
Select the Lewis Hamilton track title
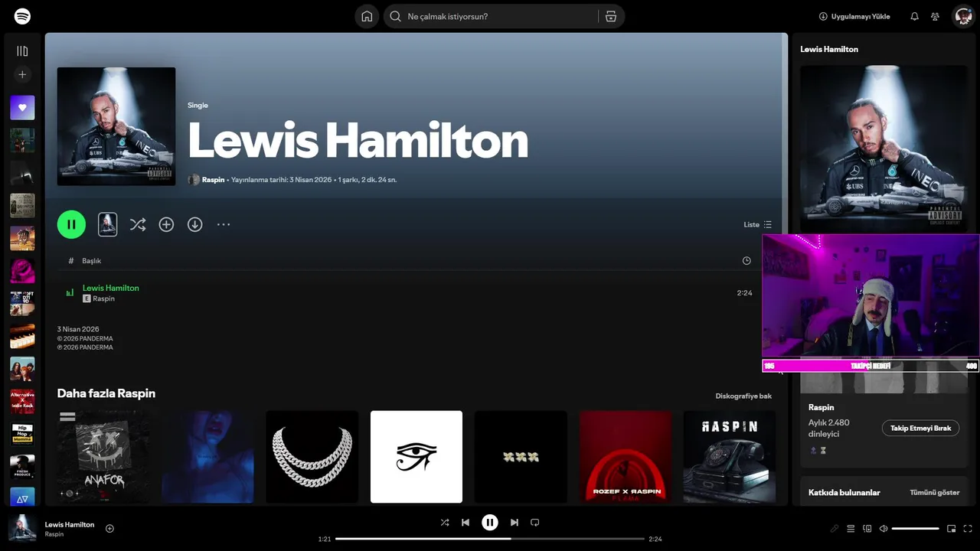[x=111, y=288]
